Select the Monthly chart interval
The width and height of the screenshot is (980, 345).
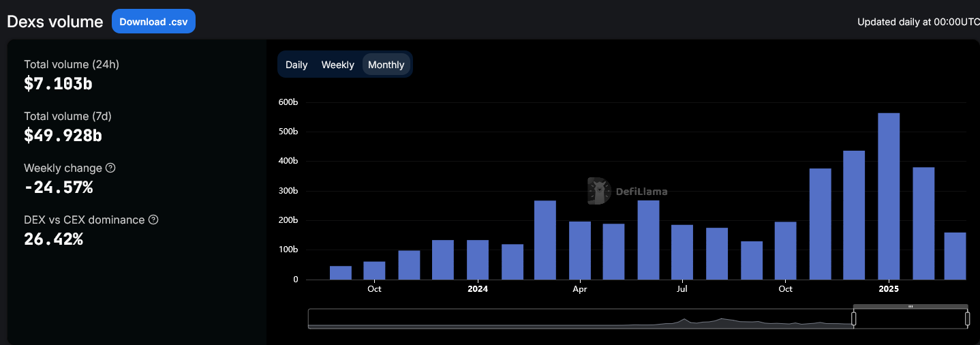pyautogui.click(x=386, y=65)
